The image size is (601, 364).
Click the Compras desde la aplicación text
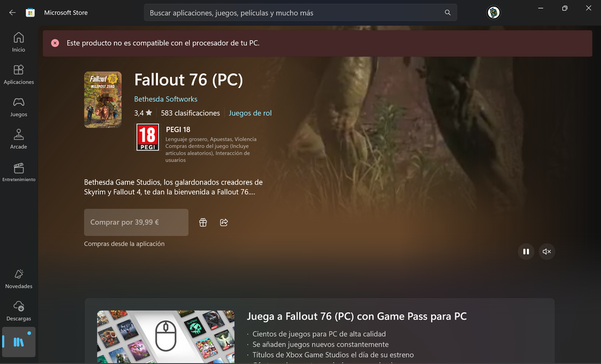(124, 244)
